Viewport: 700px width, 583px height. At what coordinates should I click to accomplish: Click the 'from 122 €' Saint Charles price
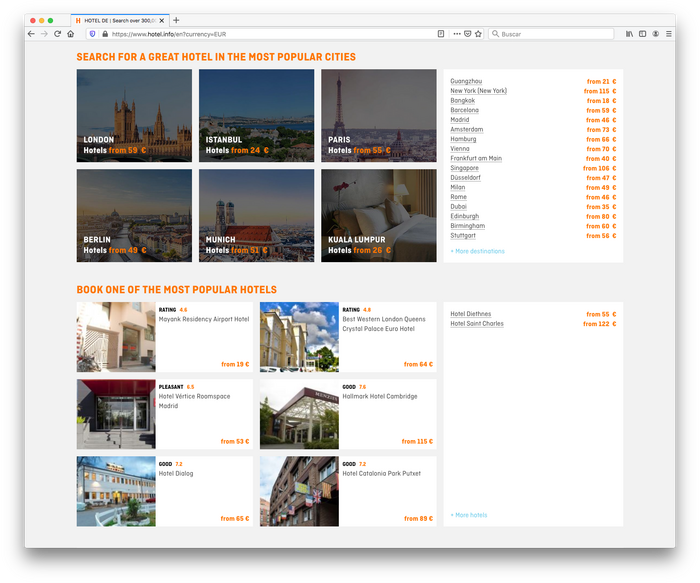pos(599,324)
